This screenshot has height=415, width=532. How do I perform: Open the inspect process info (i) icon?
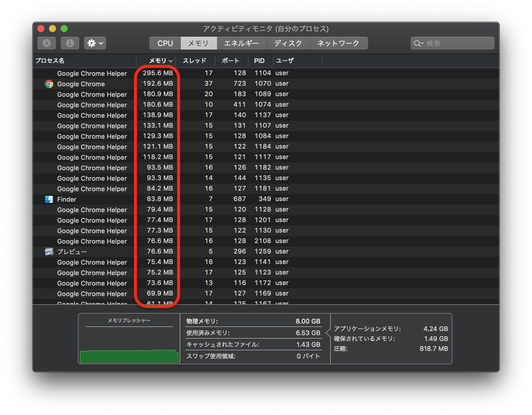pyautogui.click(x=69, y=43)
